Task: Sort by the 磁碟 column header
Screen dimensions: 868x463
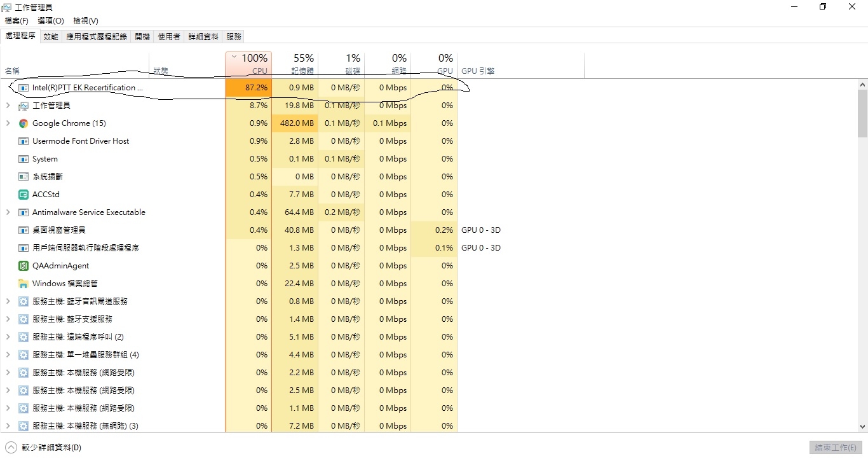Action: point(341,64)
